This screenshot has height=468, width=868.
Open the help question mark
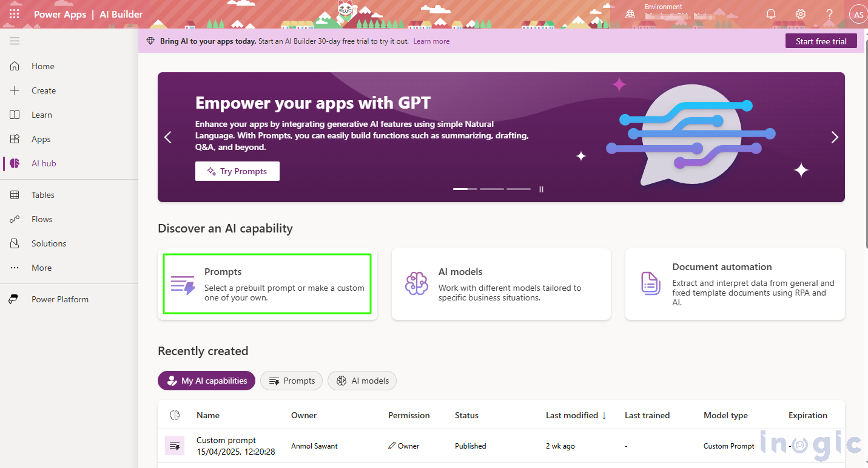click(830, 14)
